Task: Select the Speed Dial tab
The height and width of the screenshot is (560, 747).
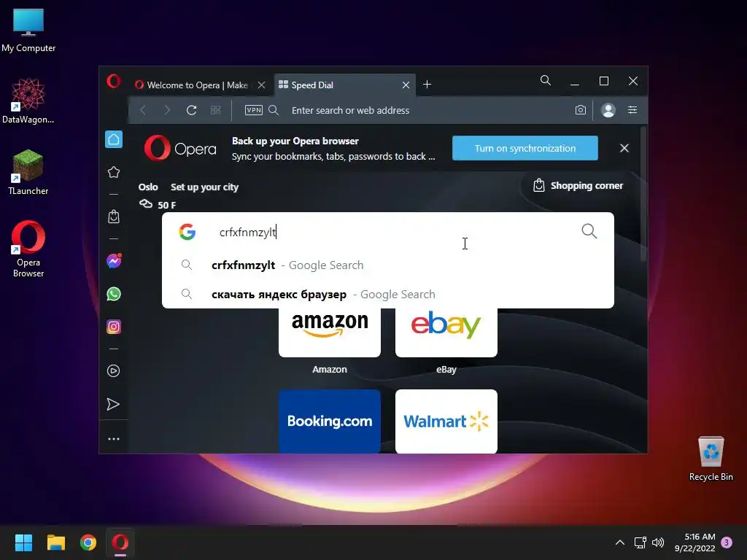Action: point(344,85)
